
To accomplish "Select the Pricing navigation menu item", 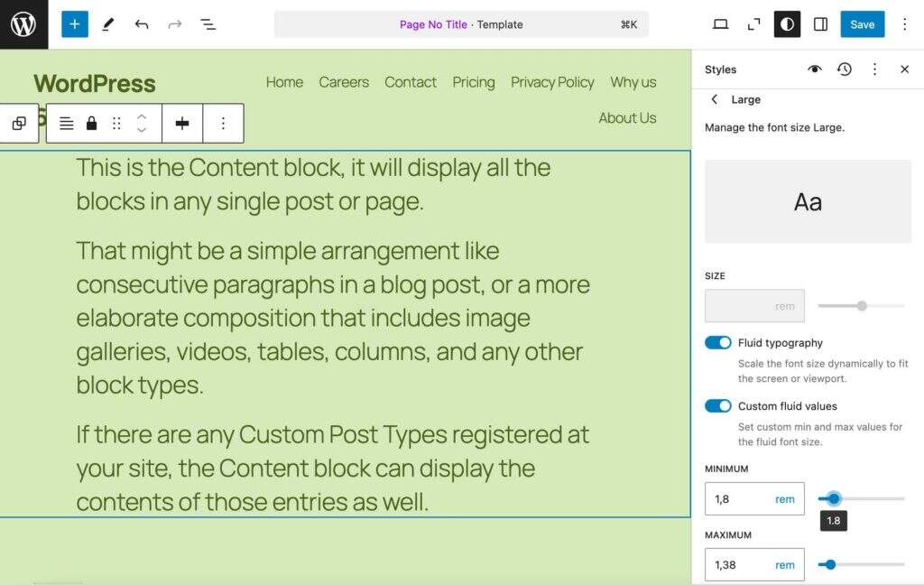I will click(x=474, y=82).
